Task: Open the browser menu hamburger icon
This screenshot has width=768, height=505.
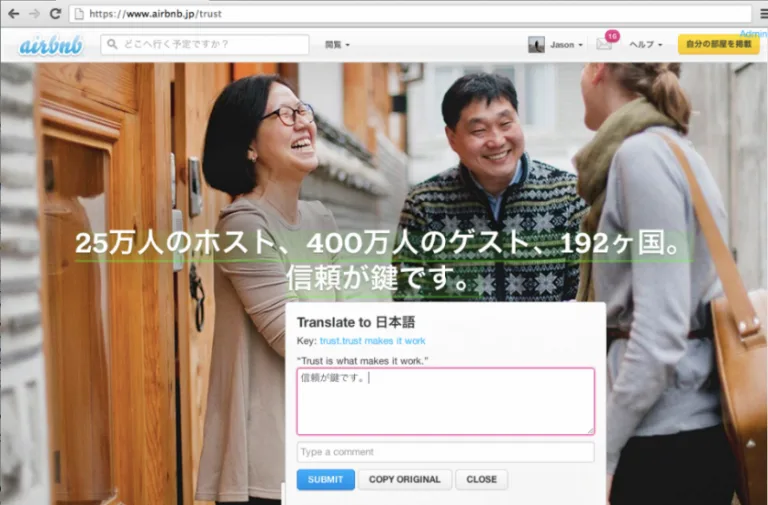Action: (764, 14)
